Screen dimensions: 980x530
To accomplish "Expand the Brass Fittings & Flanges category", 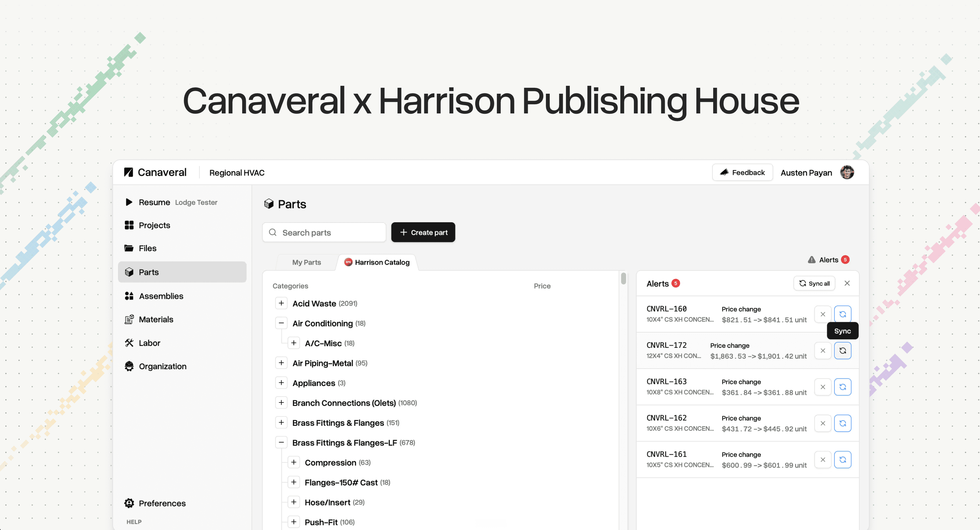I will coord(281,422).
